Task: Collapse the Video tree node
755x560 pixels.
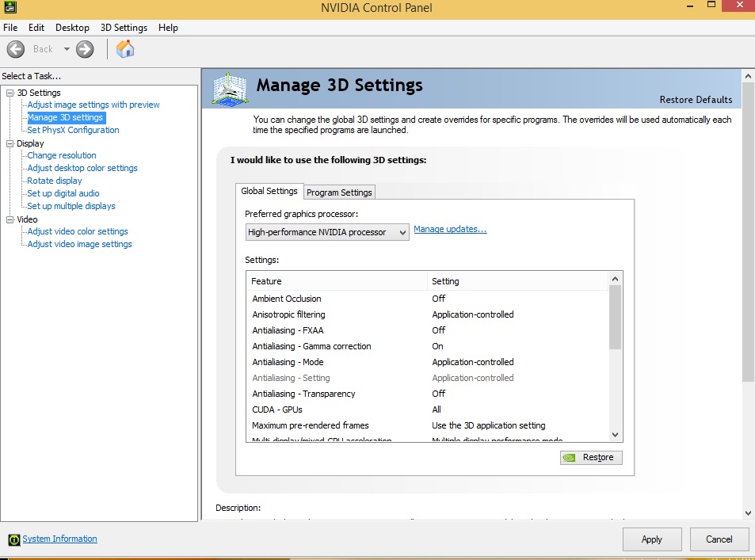Action: pos(10,219)
